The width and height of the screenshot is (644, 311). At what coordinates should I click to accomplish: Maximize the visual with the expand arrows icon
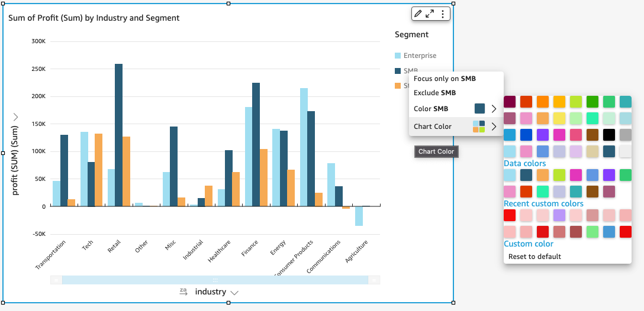430,14
